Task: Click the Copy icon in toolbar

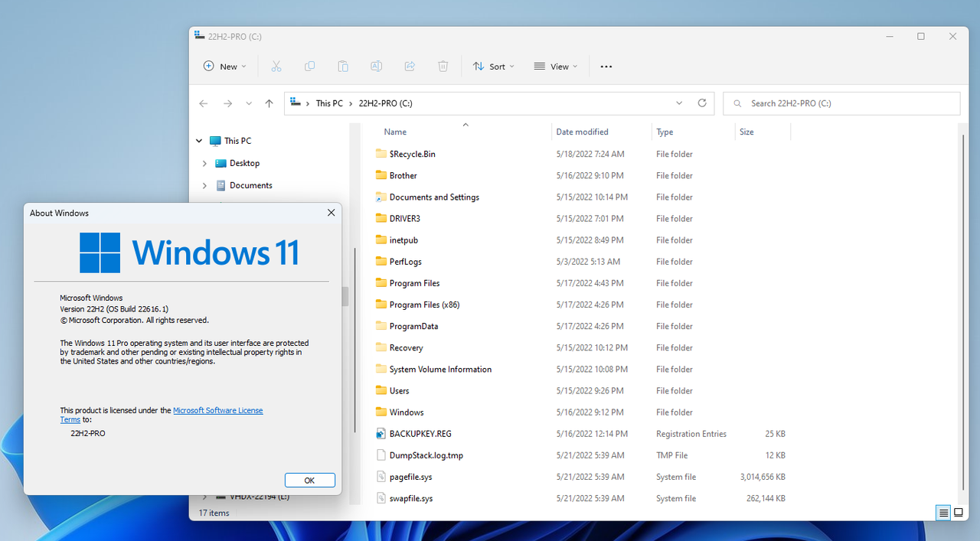Action: point(309,67)
